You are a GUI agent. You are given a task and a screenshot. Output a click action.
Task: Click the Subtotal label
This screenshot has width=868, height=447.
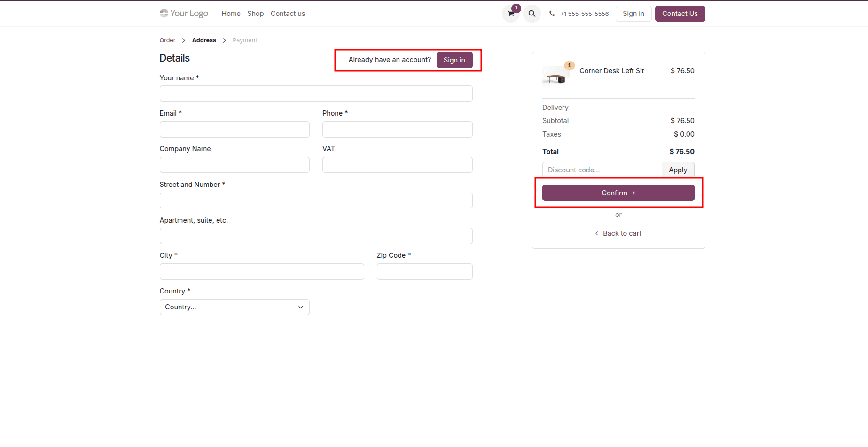coord(555,121)
